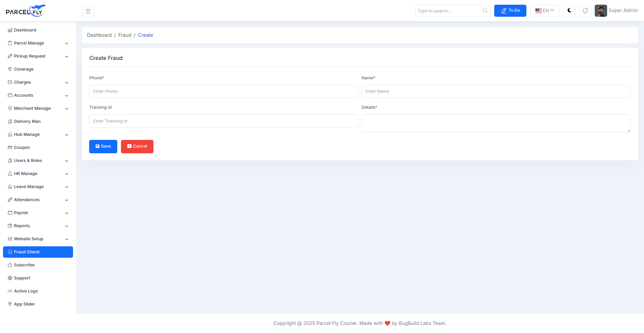Click the search magnifier icon
The image size is (644, 333).
tap(485, 10)
